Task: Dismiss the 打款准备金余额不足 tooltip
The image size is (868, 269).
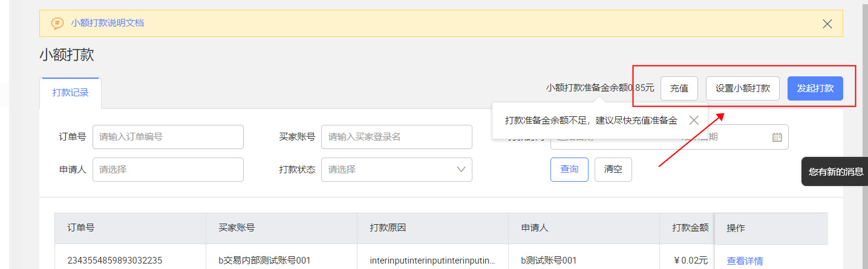Action: click(694, 120)
